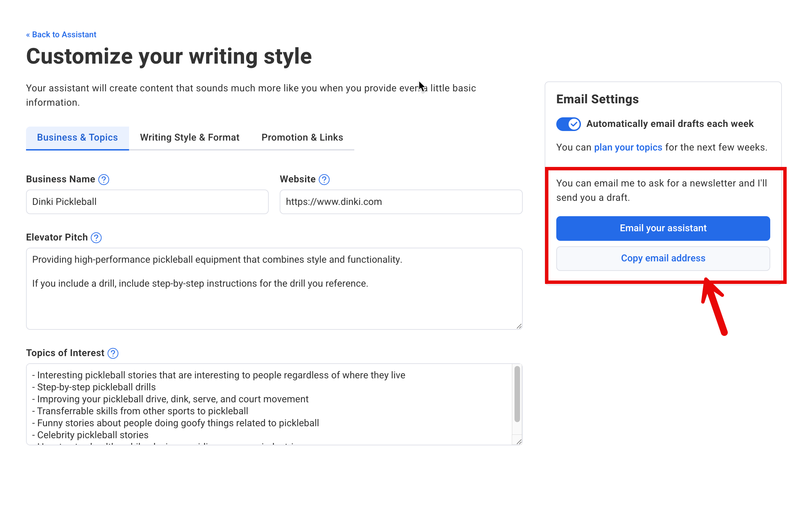The height and width of the screenshot is (522, 812).
Task: Click Topics of Interest resize handle
Action: click(x=519, y=442)
